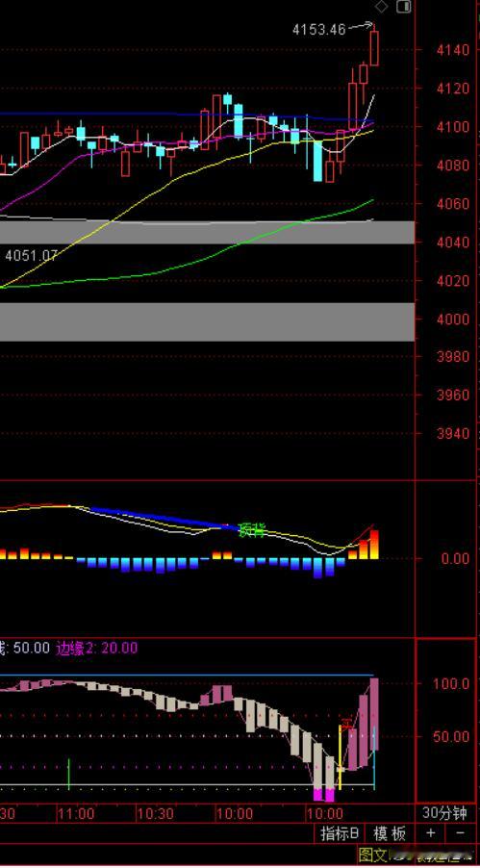Click the 边缘2: 20.00 indicator parameter
The width and height of the screenshot is (480, 868).
96,648
